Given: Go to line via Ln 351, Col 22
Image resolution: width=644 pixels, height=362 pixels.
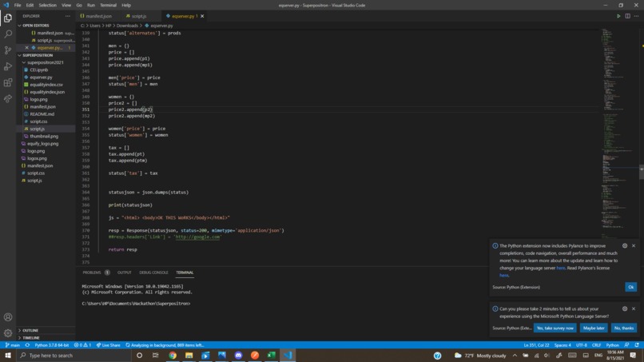Looking at the screenshot, I should click(536, 345).
